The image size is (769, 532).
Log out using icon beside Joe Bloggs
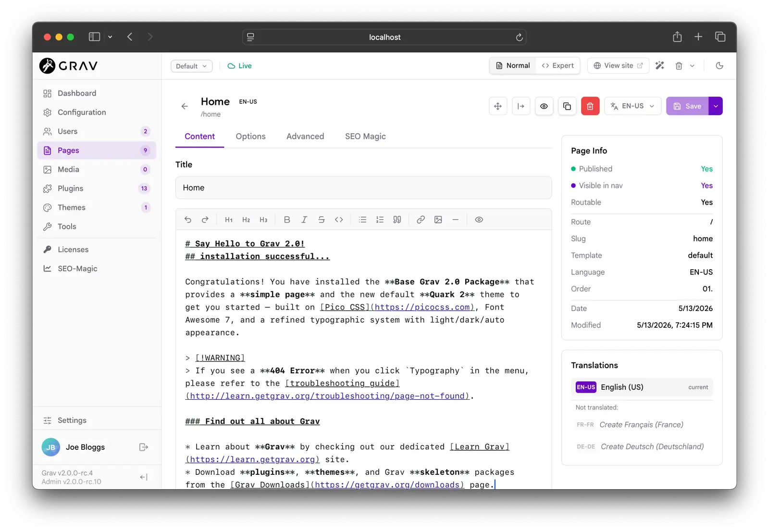[x=143, y=447]
